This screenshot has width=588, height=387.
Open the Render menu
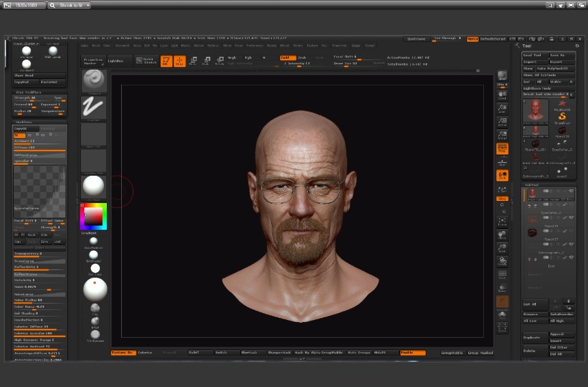(272, 46)
